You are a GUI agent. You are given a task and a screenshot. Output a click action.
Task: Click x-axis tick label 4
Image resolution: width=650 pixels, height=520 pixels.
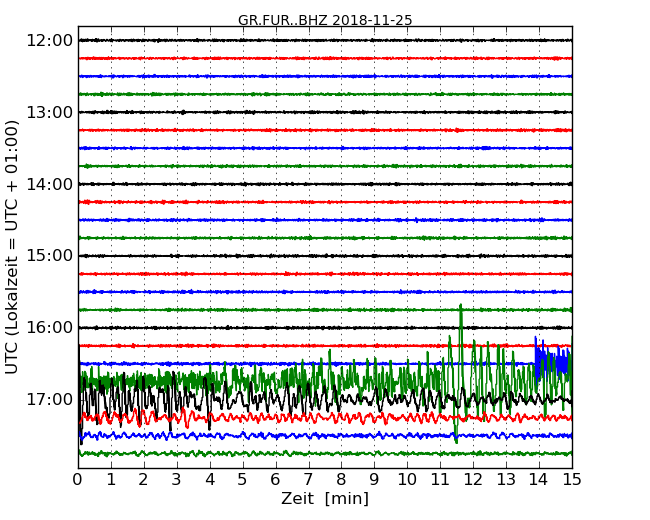(210, 480)
